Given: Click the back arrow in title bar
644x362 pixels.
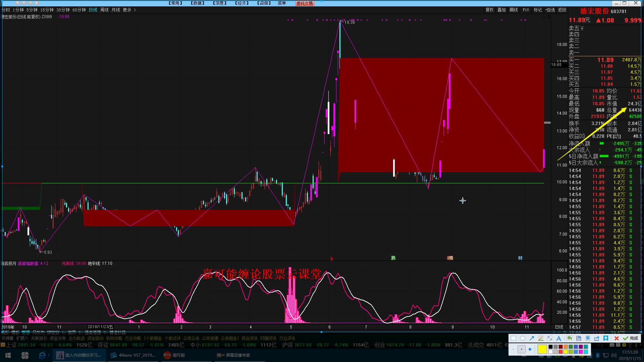Looking at the screenshot, I should tap(24, 3).
